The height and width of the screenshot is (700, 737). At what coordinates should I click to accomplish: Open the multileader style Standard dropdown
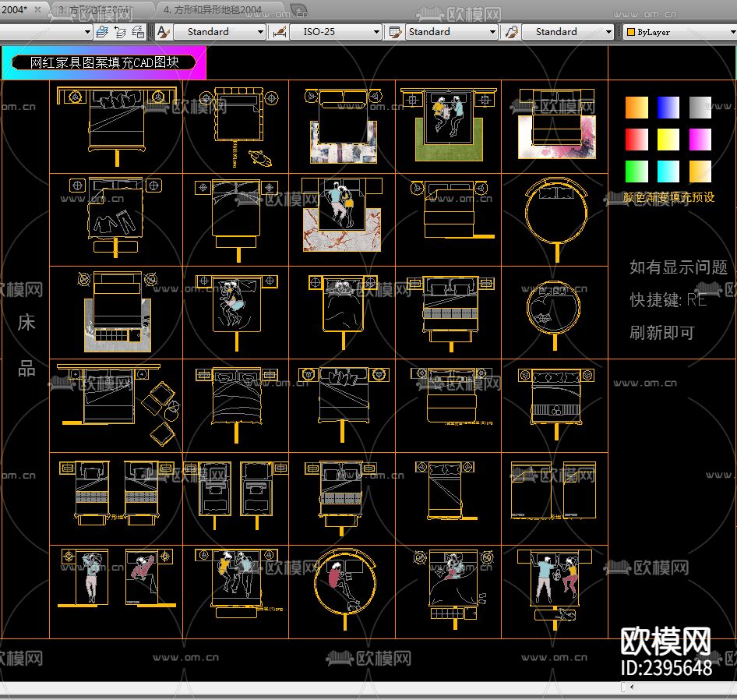568,32
